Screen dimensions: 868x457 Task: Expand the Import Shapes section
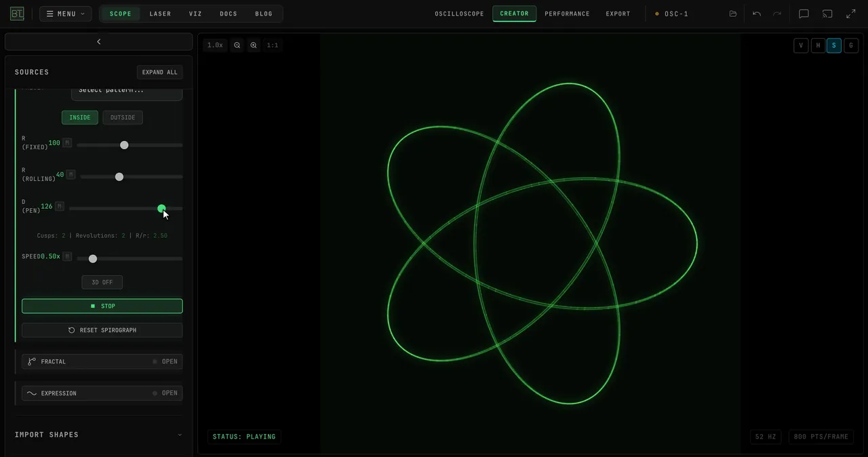point(98,435)
